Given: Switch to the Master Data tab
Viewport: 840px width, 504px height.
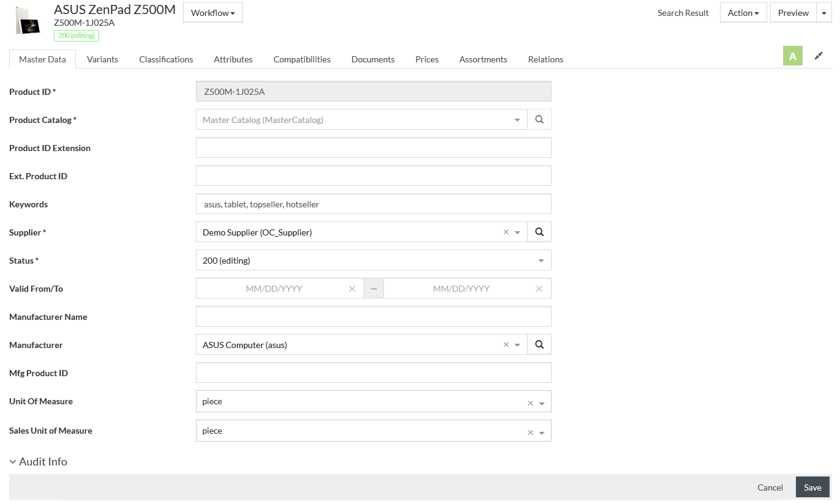Looking at the screenshot, I should coord(42,59).
